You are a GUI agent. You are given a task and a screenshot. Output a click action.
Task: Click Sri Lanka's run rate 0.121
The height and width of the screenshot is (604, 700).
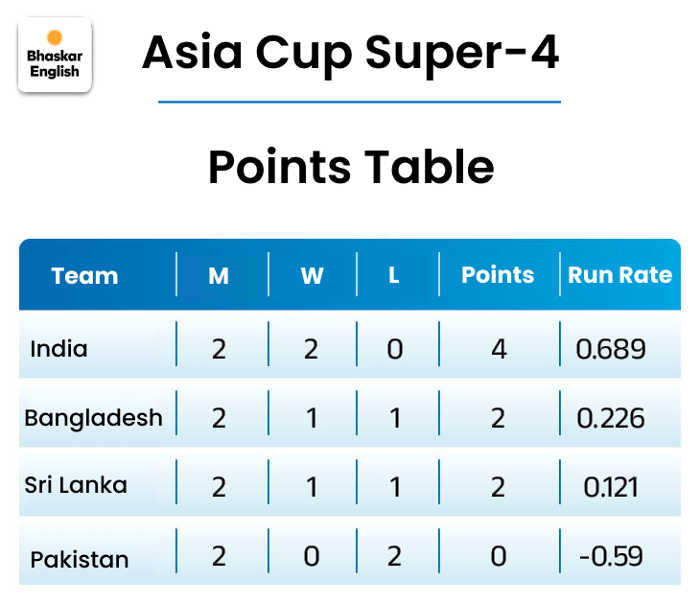[611, 487]
